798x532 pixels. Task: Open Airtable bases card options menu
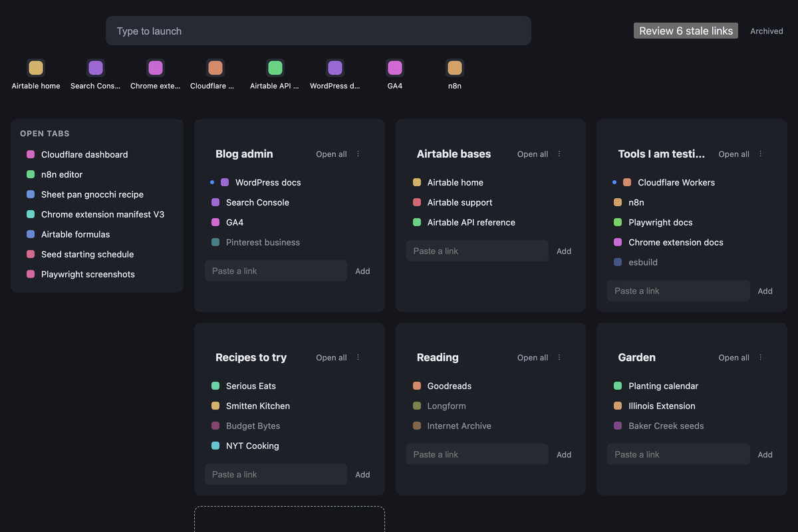click(x=559, y=154)
